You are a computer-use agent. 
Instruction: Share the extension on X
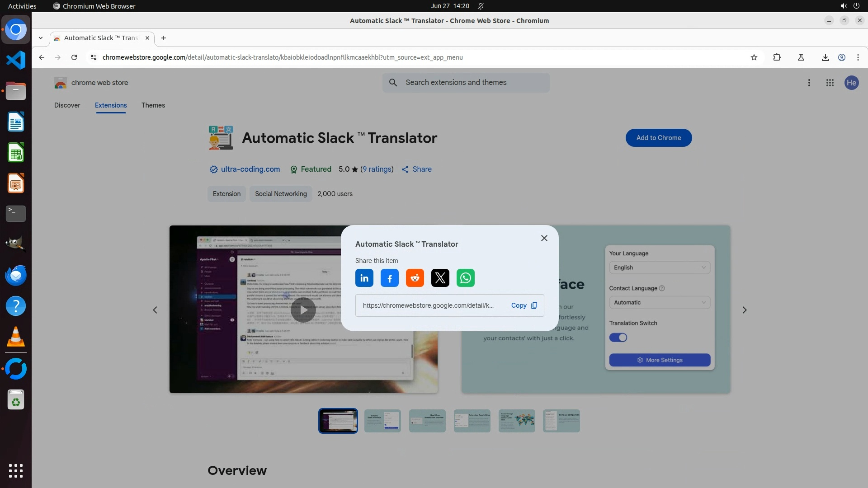coord(440,278)
